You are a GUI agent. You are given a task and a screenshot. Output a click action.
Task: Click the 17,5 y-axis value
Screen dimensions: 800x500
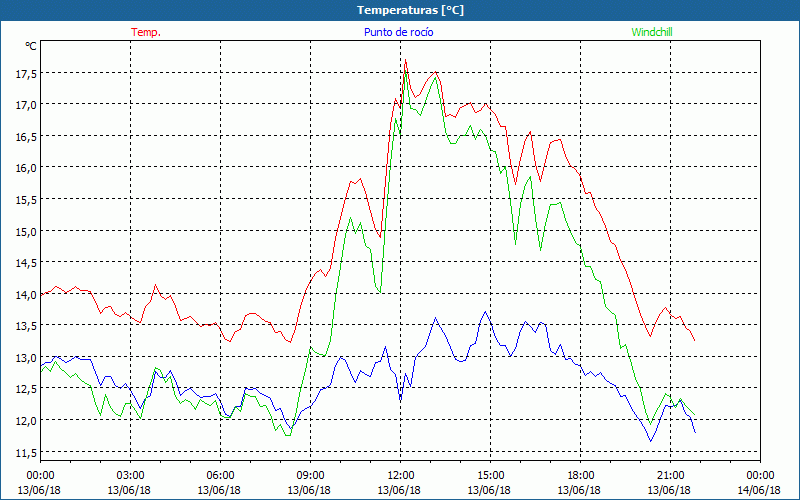tap(27, 74)
